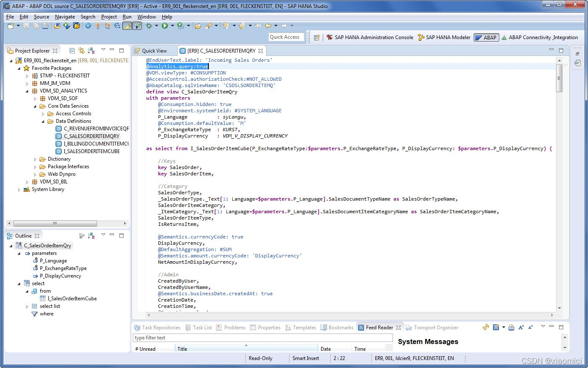Viewport: 588px width, 368px height.
Task: Collapse the VDM_SD_ANALYTICS package node
Action: (x=27, y=91)
